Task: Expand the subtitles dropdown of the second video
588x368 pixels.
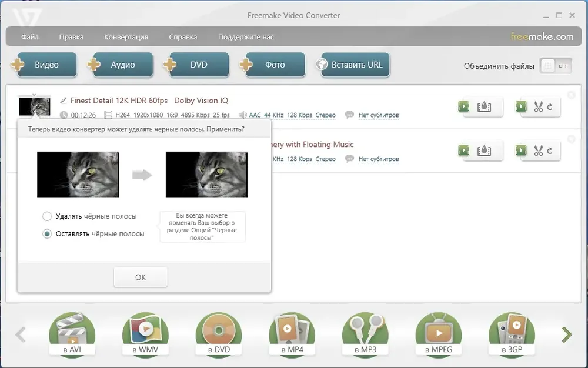Action: point(378,159)
